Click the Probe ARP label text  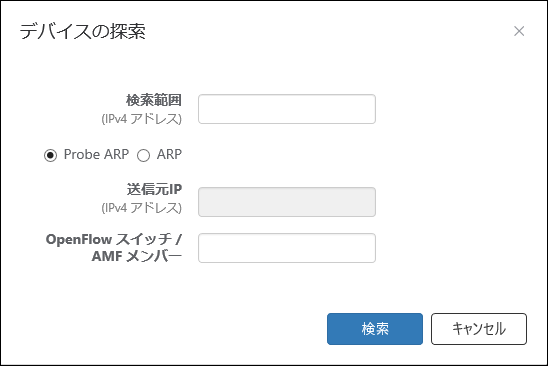pyautogui.click(x=96, y=155)
